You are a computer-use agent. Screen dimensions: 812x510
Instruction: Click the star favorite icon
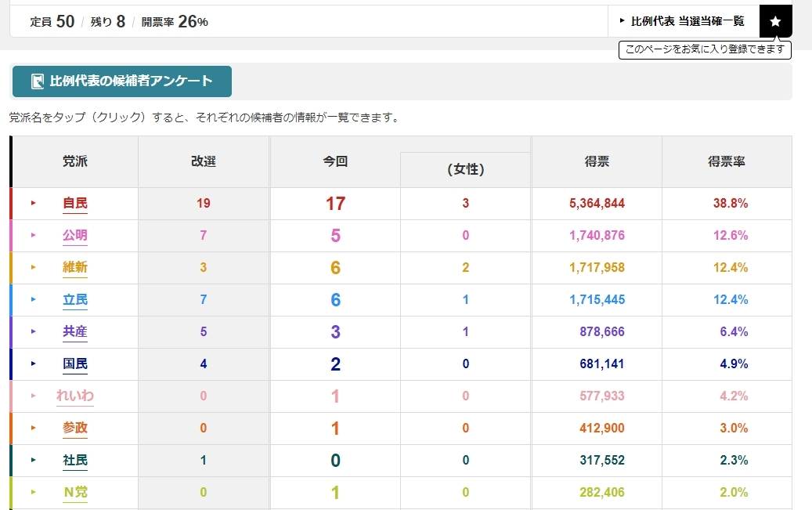(x=775, y=21)
